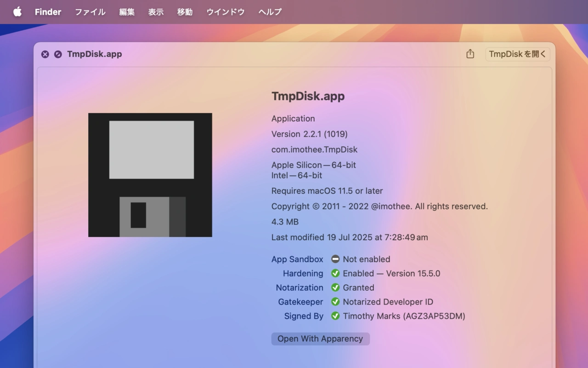This screenshot has width=588, height=368.
Task: Click the Notarization granted checkmark icon
Action: tap(335, 287)
